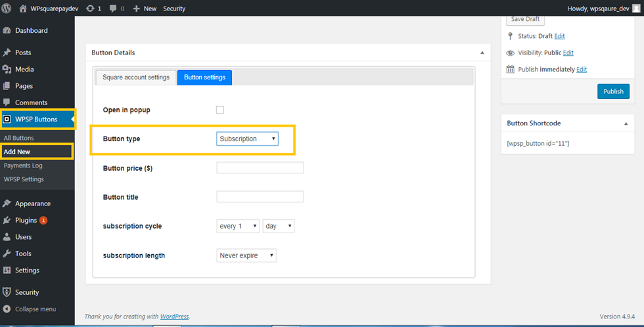The width and height of the screenshot is (644, 327).
Task: Click the Publish calendar icon
Action: click(510, 69)
